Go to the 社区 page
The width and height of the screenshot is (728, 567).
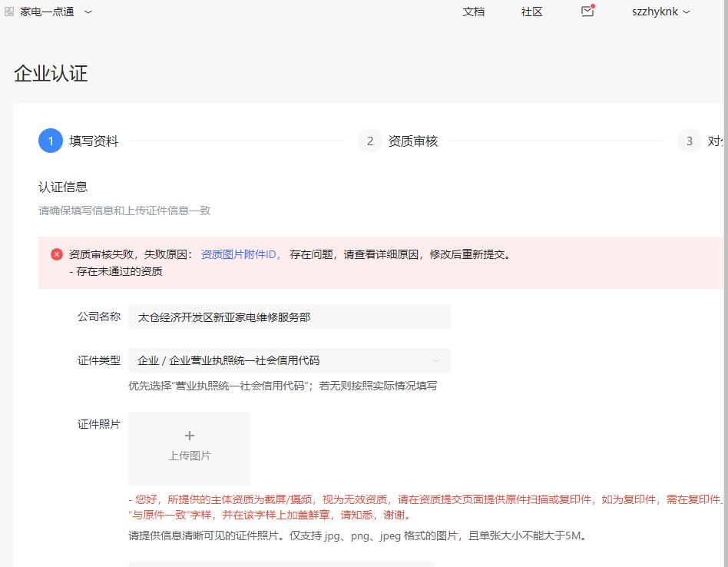coord(531,12)
